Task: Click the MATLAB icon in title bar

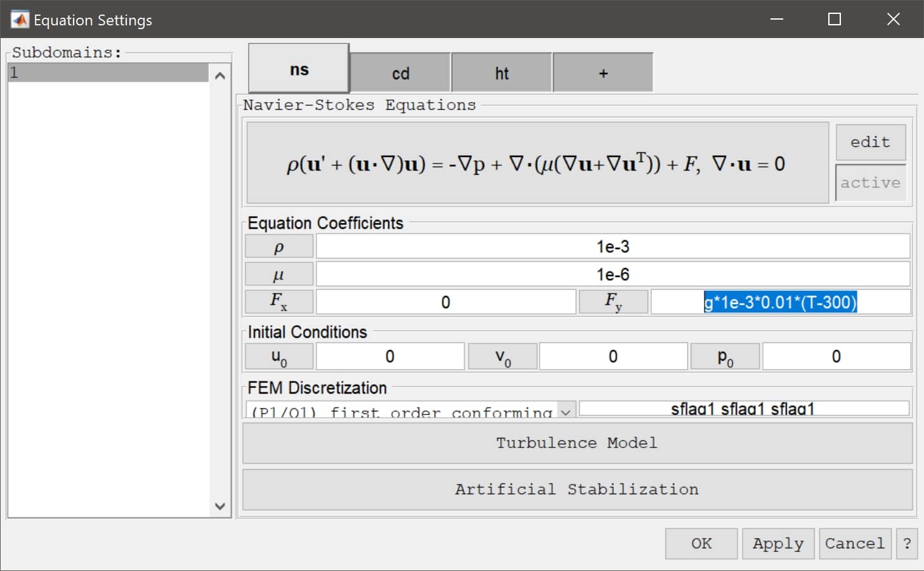Action: point(20,20)
